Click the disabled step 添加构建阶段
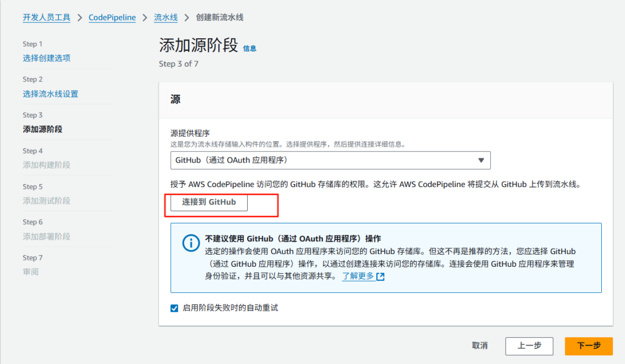625x364 pixels. point(47,165)
